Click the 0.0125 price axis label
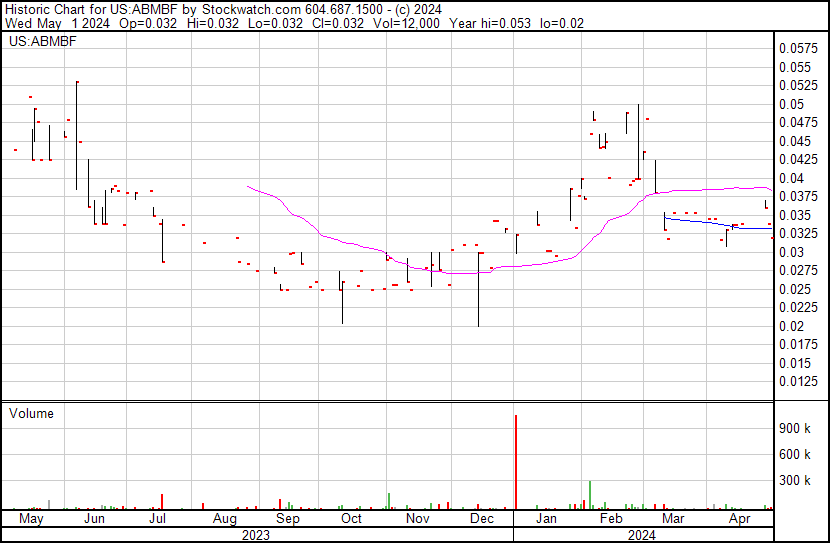 click(798, 382)
